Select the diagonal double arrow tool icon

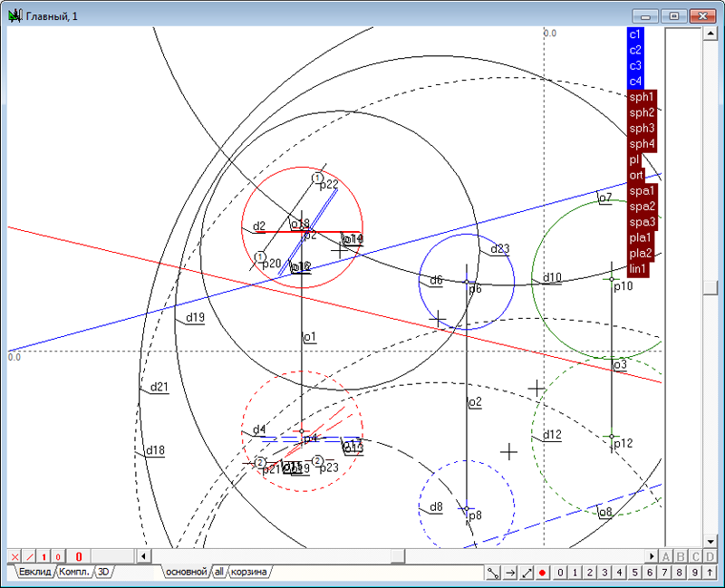click(x=527, y=573)
